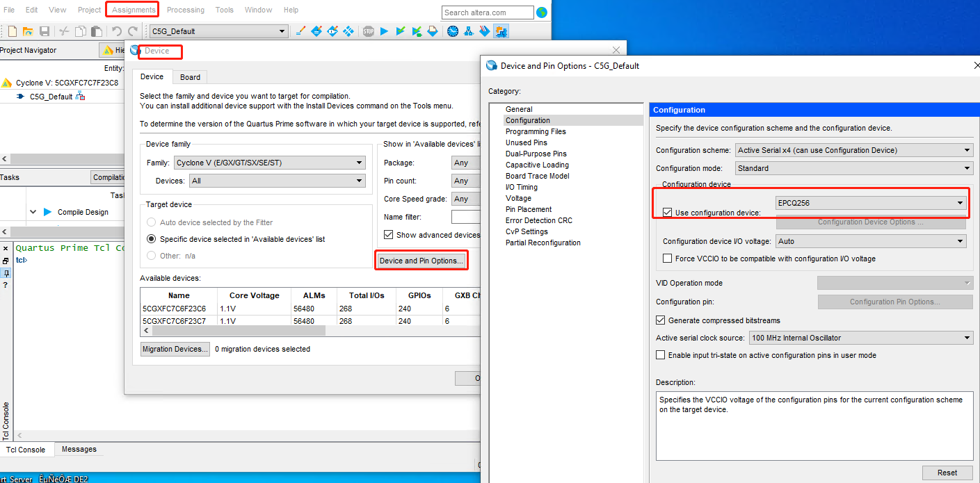The height and width of the screenshot is (483, 980).
Task: Open the Processing menu
Action: click(x=186, y=10)
